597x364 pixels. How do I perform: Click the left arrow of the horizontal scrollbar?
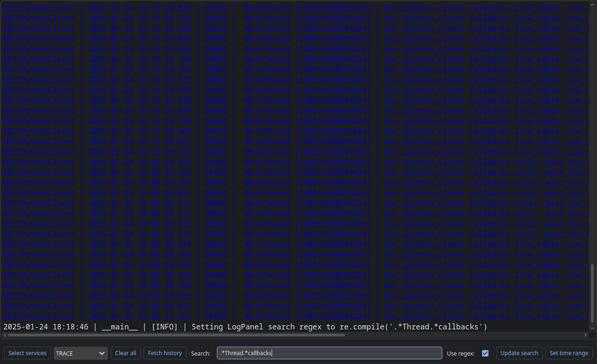click(4, 335)
